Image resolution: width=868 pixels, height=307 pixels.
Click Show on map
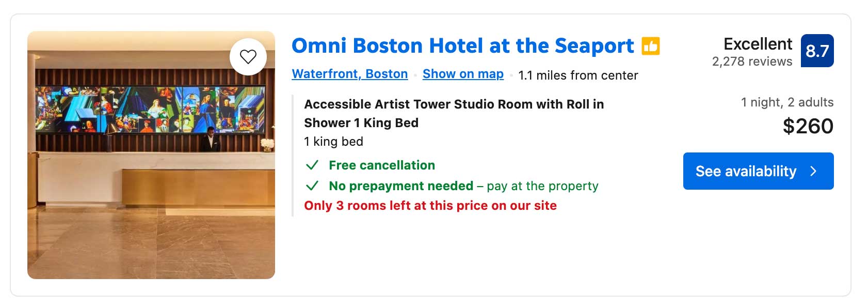[x=463, y=73]
